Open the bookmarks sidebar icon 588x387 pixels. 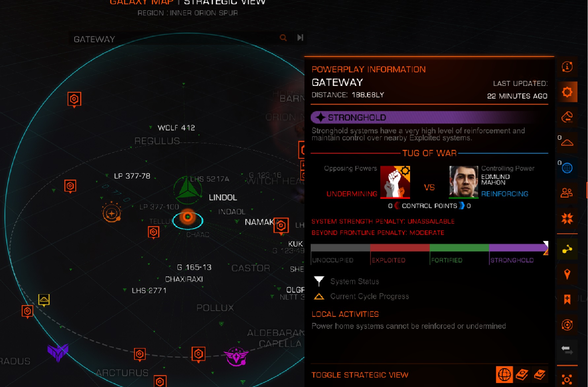click(567, 299)
